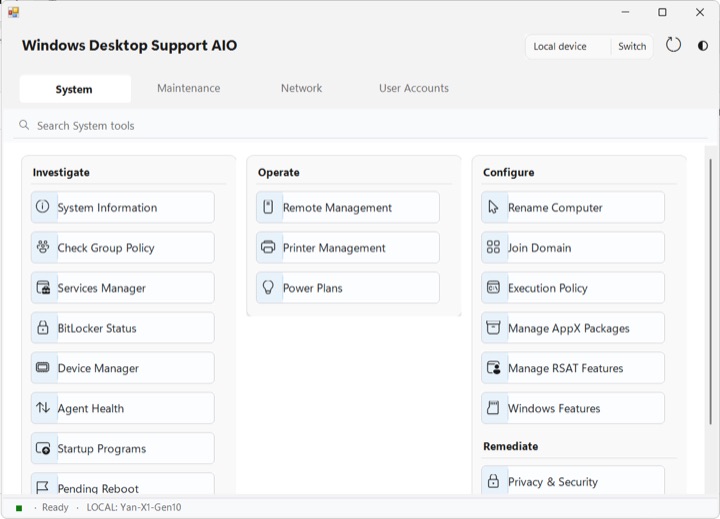
Task: Click the Remediate section heading
Action: [511, 446]
